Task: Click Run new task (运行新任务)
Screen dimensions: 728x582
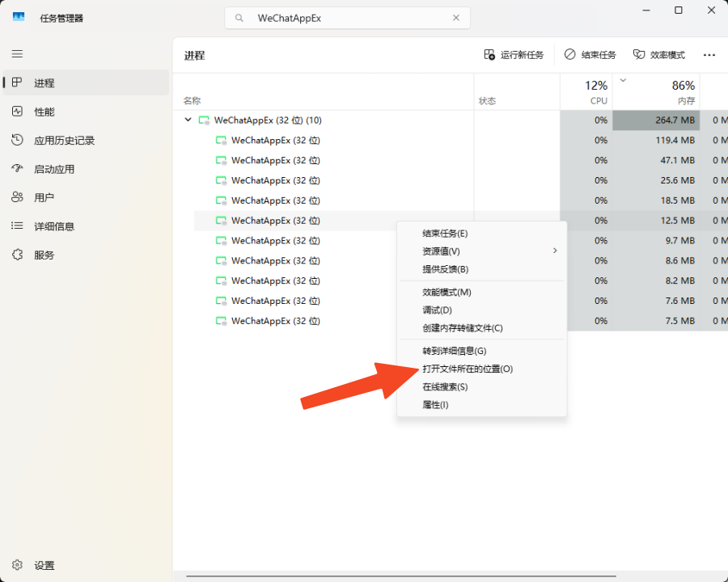Action: (x=514, y=55)
